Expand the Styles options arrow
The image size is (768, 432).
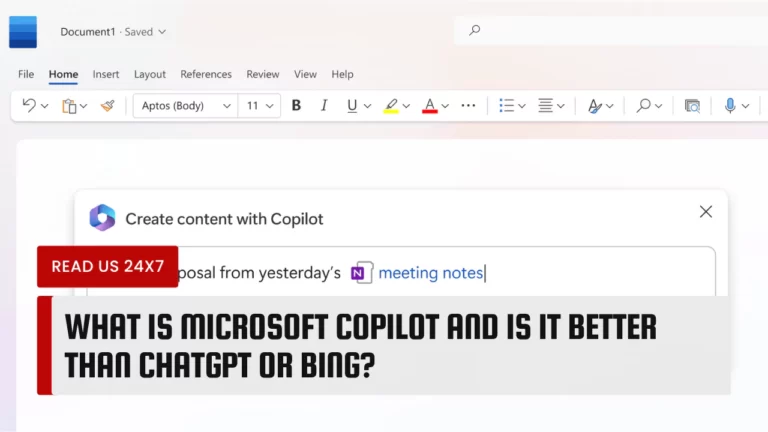[x=609, y=106]
